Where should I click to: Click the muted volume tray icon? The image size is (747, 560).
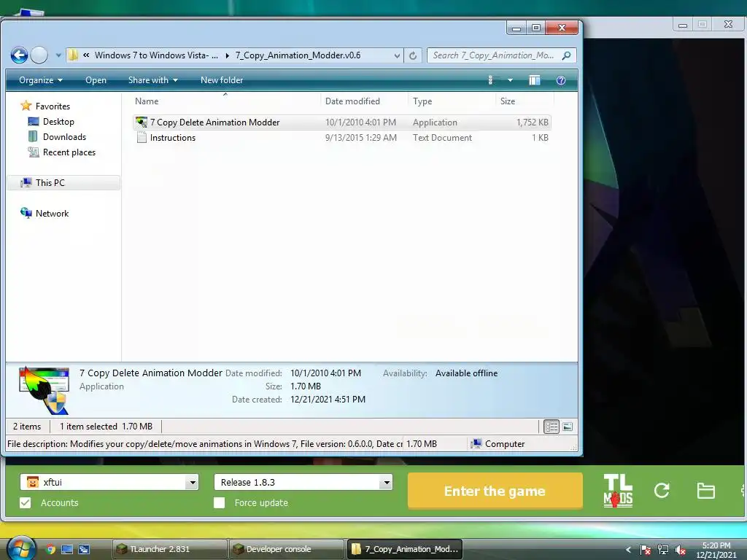681,550
